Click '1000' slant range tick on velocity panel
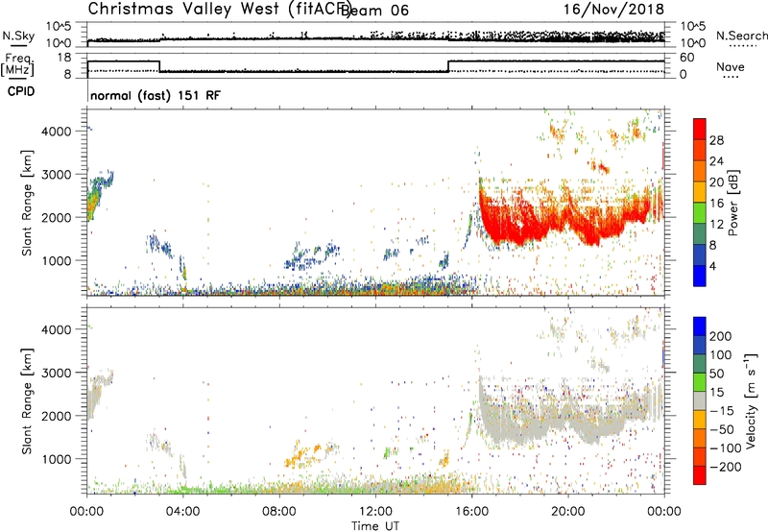This screenshot has height=532, width=768. (x=56, y=459)
